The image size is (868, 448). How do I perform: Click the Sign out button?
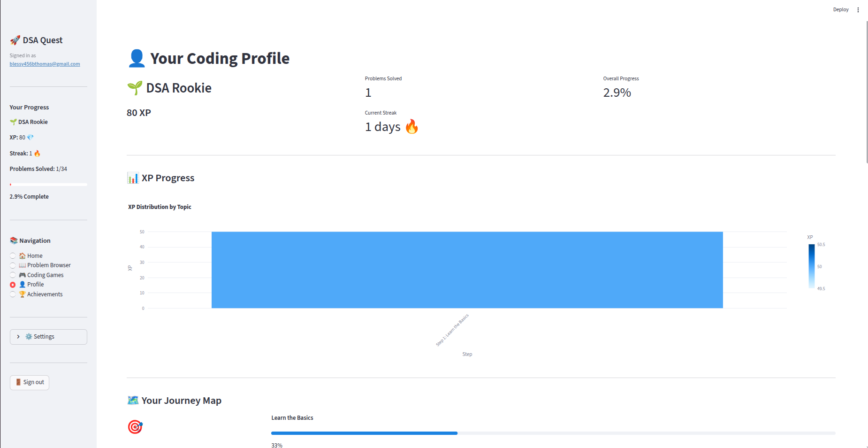[30, 382]
